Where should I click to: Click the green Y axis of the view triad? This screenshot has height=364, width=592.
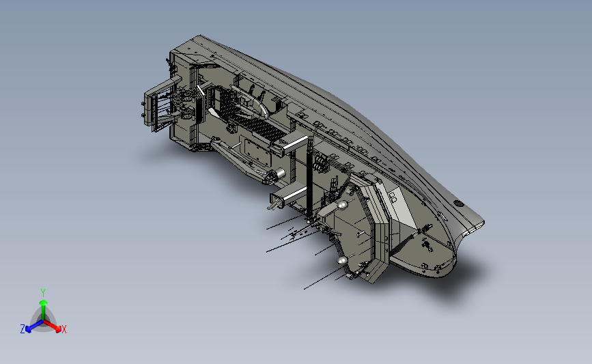(43, 305)
